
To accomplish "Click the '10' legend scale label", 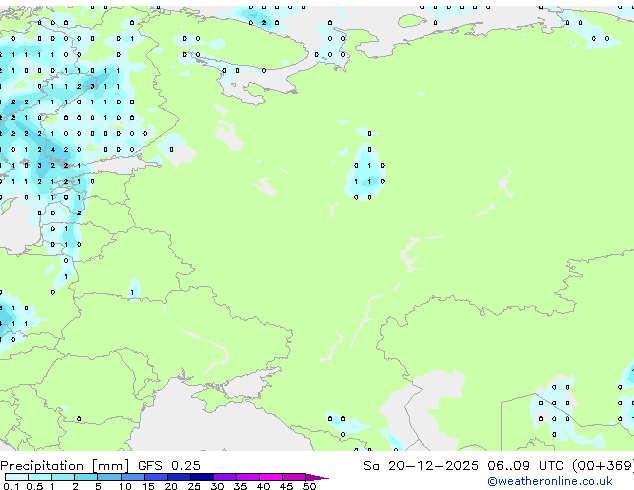I will (125, 486).
